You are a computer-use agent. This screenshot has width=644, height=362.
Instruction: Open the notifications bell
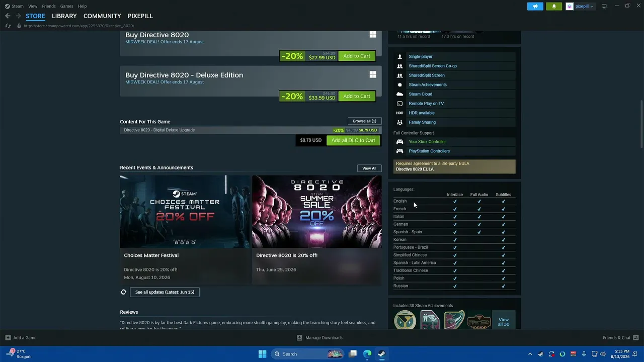tap(554, 6)
